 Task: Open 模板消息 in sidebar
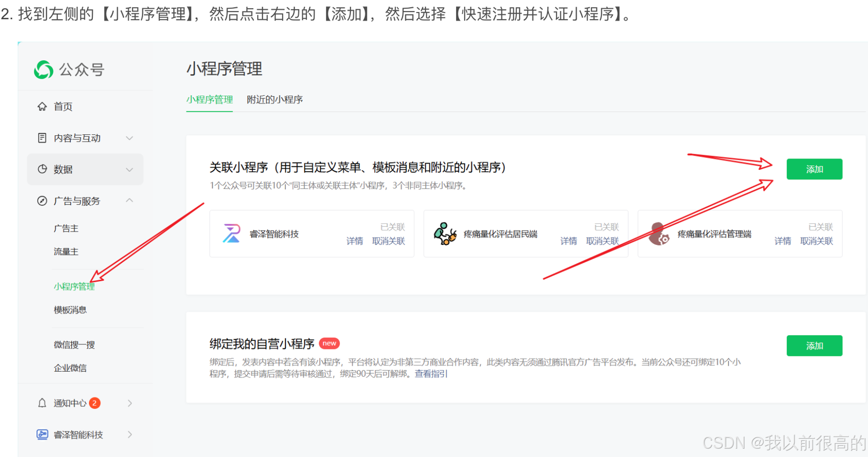click(70, 310)
